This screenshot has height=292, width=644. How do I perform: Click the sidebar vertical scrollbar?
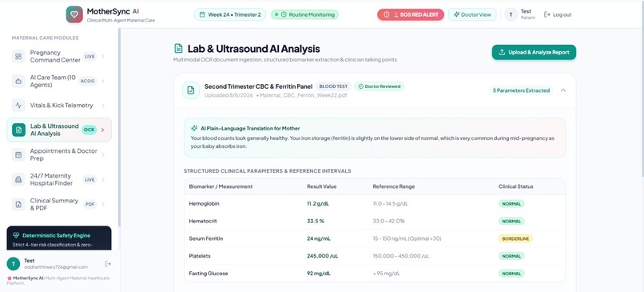[120, 127]
